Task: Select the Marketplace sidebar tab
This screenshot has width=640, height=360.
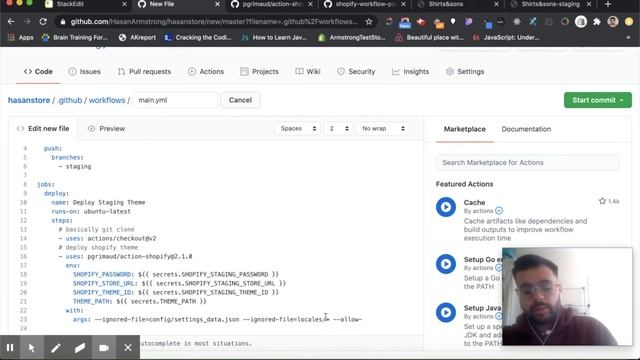Action: coord(464,129)
